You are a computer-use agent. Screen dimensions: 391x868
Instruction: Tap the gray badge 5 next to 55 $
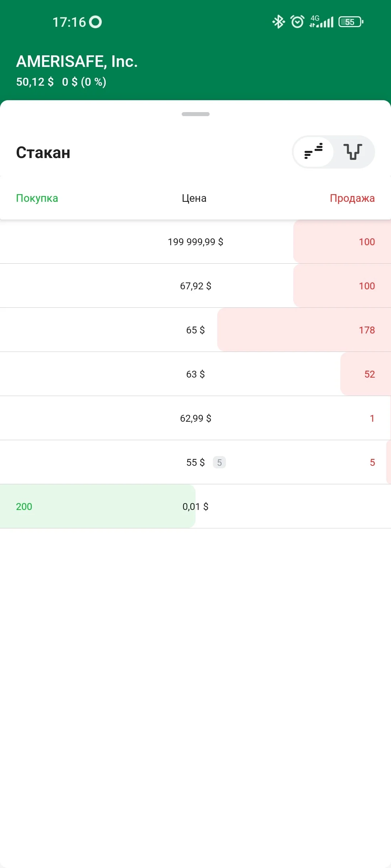[219, 462]
